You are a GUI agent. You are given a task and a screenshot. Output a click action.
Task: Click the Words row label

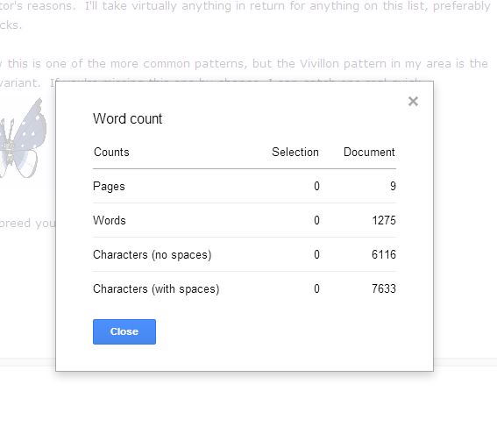110,220
